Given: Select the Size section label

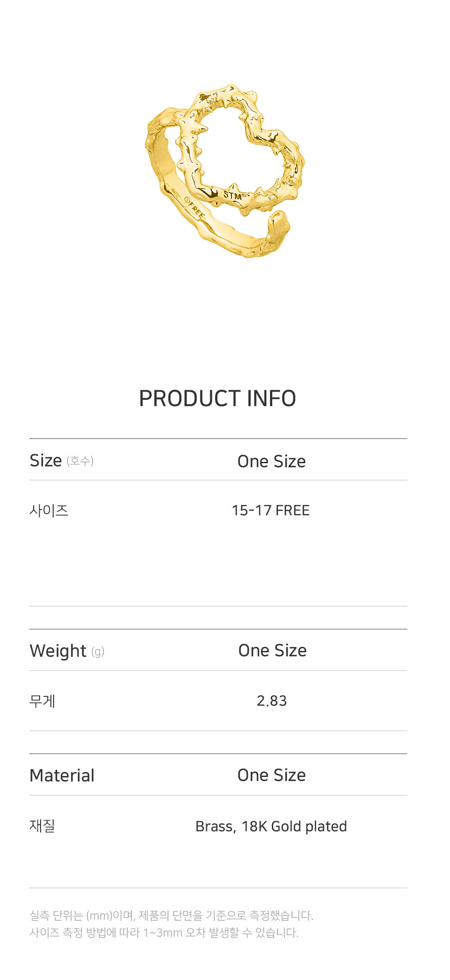Looking at the screenshot, I should pos(45,461).
